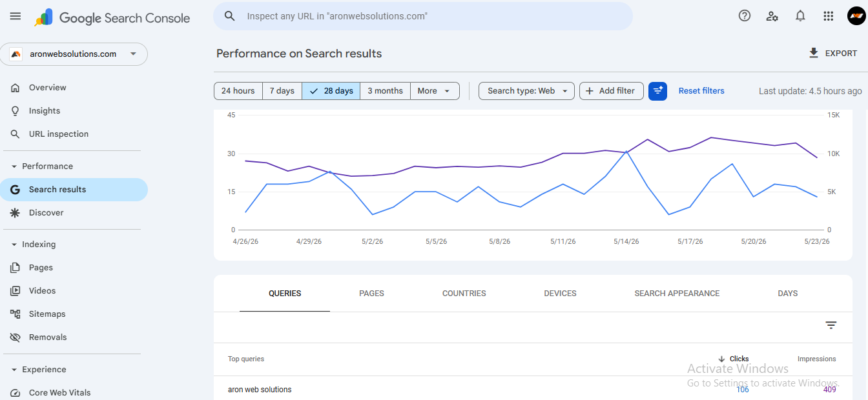Switch to the Search Appearance tab
Viewport: 868px width, 400px height.
click(677, 294)
